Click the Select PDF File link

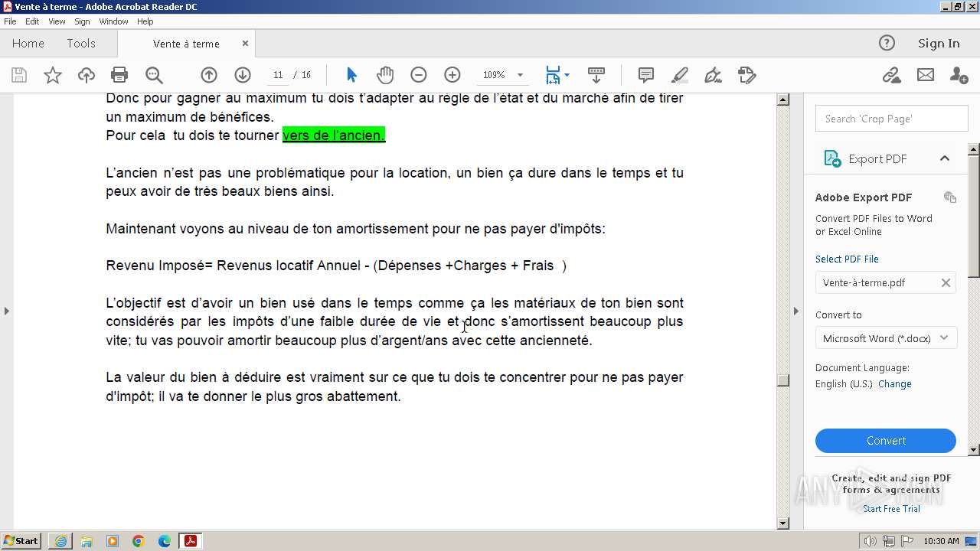click(847, 259)
